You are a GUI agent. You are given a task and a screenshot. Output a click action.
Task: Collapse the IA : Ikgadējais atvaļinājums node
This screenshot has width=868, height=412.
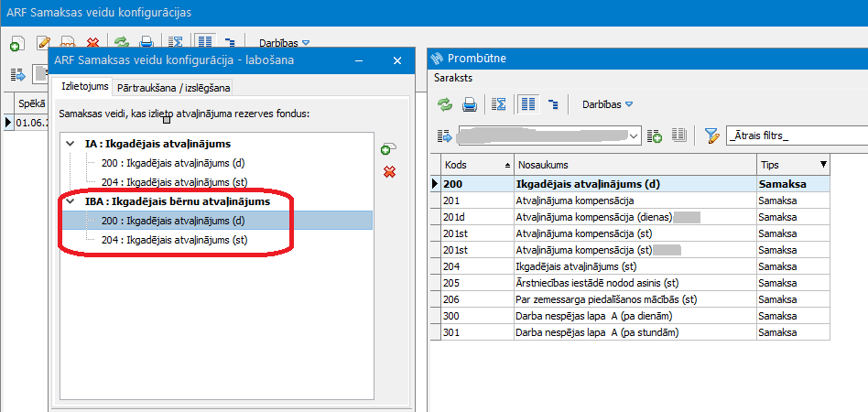(x=71, y=144)
